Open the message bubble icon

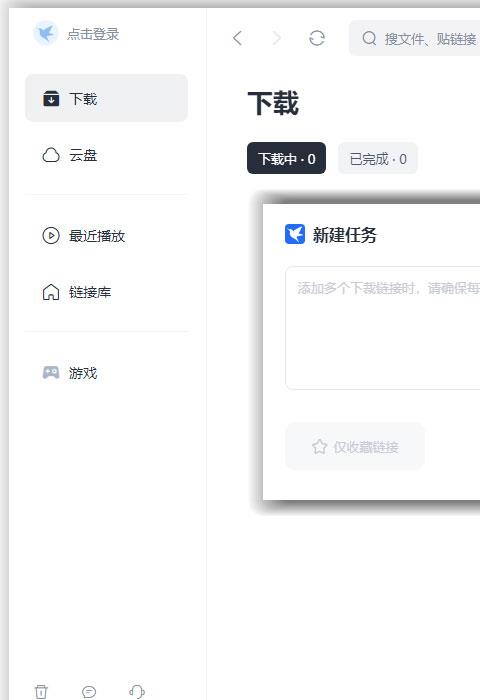pos(89,692)
